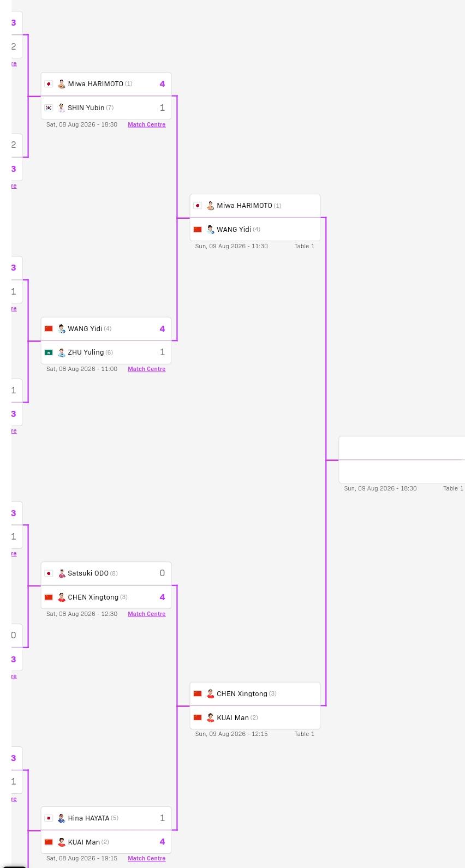This screenshot has width=465, height=868.
Task: Click South Korea flag next to SHIN Yubin
Action: click(49, 108)
